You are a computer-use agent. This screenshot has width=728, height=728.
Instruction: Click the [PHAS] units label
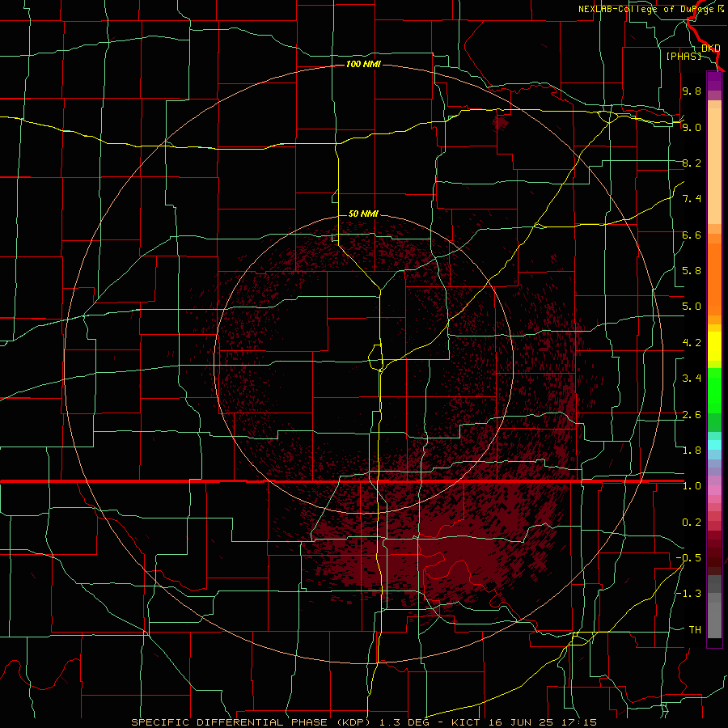click(684, 57)
